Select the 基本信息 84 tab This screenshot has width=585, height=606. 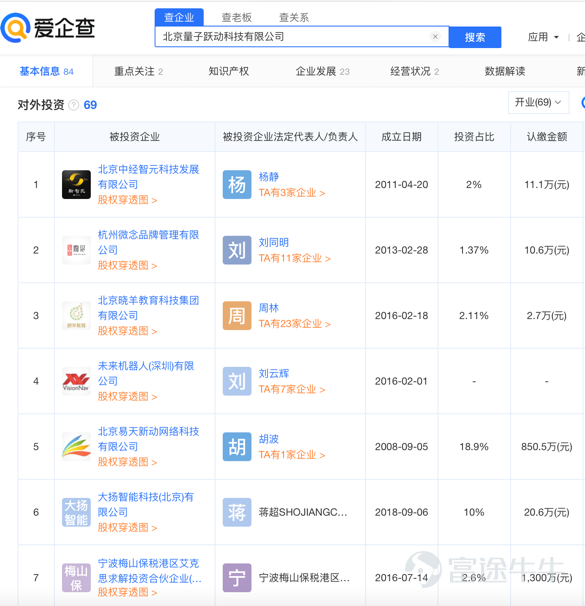(46, 71)
